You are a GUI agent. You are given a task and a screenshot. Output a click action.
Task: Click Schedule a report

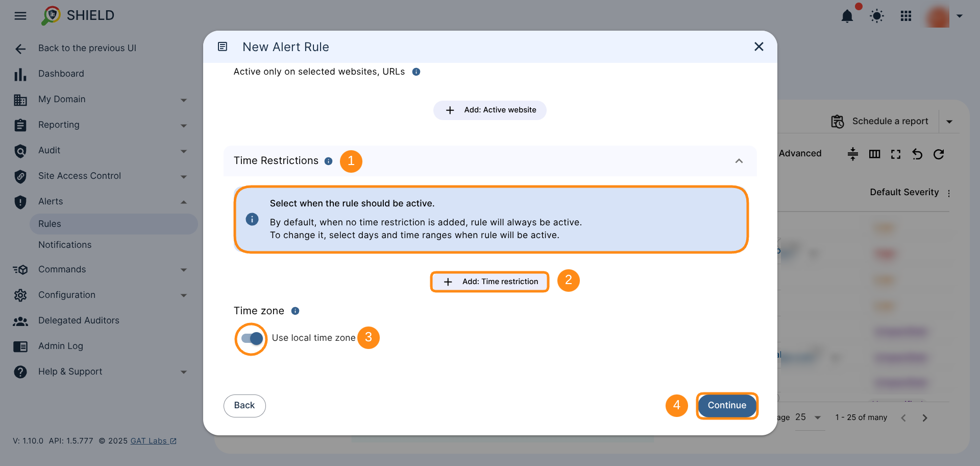coord(880,122)
